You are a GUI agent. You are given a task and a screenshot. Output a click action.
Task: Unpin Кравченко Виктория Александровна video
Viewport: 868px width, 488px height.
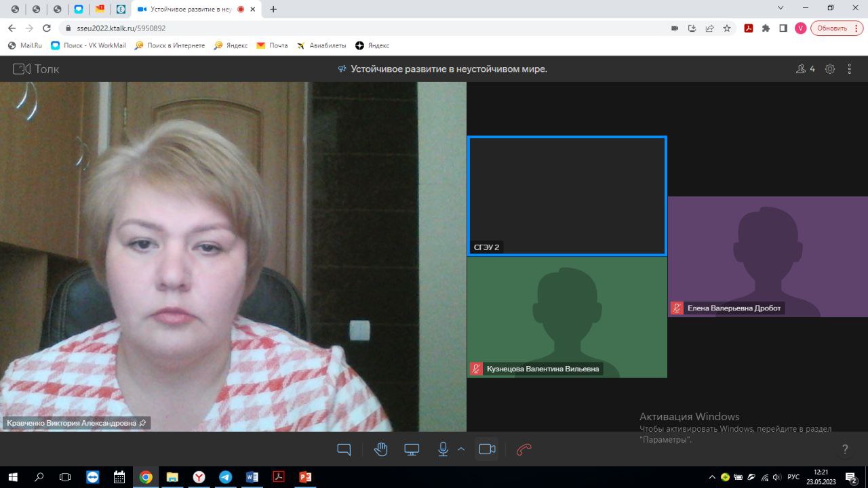point(142,423)
